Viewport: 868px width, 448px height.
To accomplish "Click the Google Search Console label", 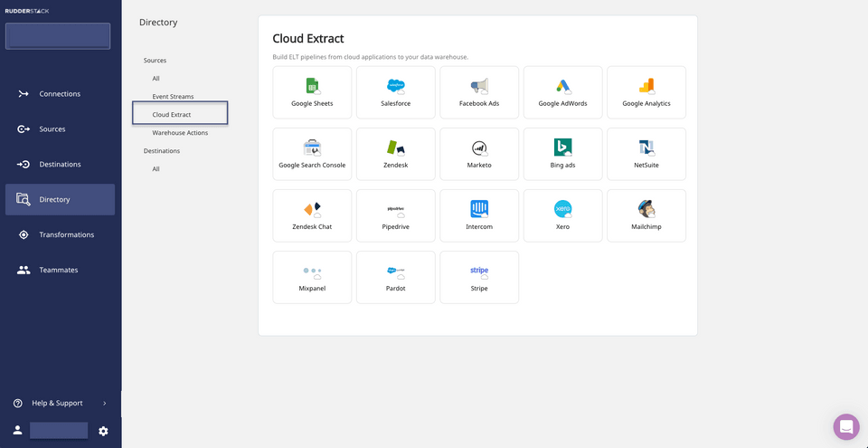I will [312, 166].
